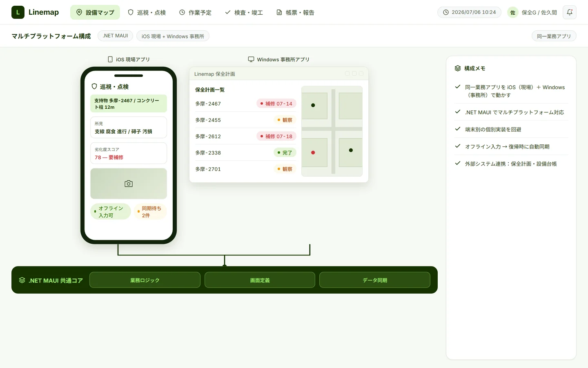The width and height of the screenshot is (588, 368).
Task: Click the Linemap logo icon
Action: (18, 12)
